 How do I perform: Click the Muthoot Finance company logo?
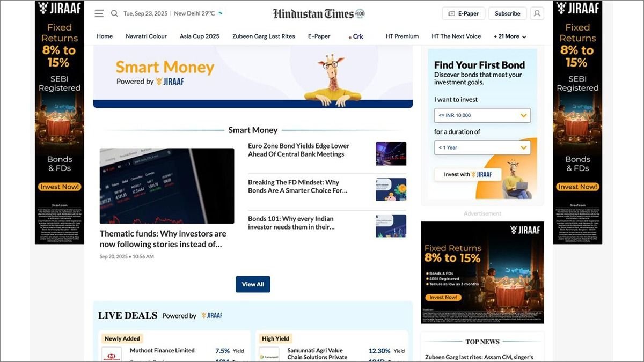tap(112, 354)
